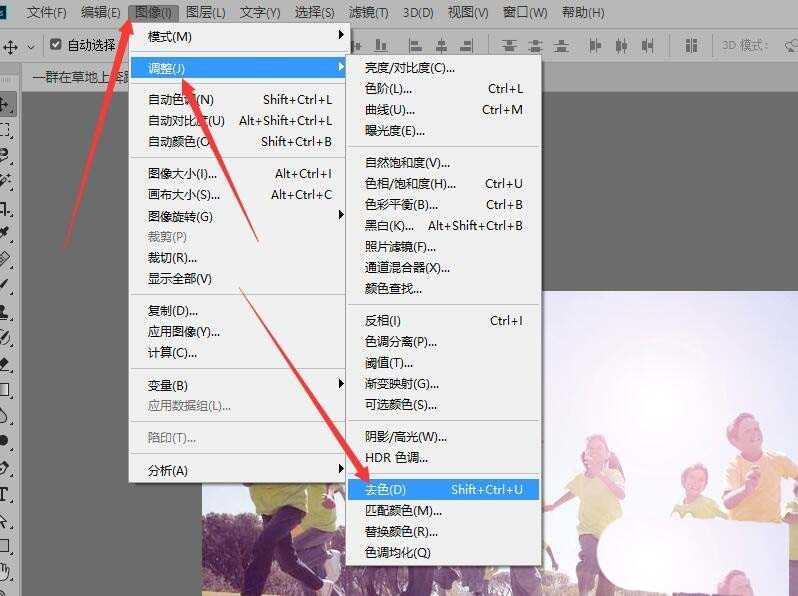The height and width of the screenshot is (596, 798).
Task: Choose 画布大小(S)... menu item
Action: (x=238, y=194)
